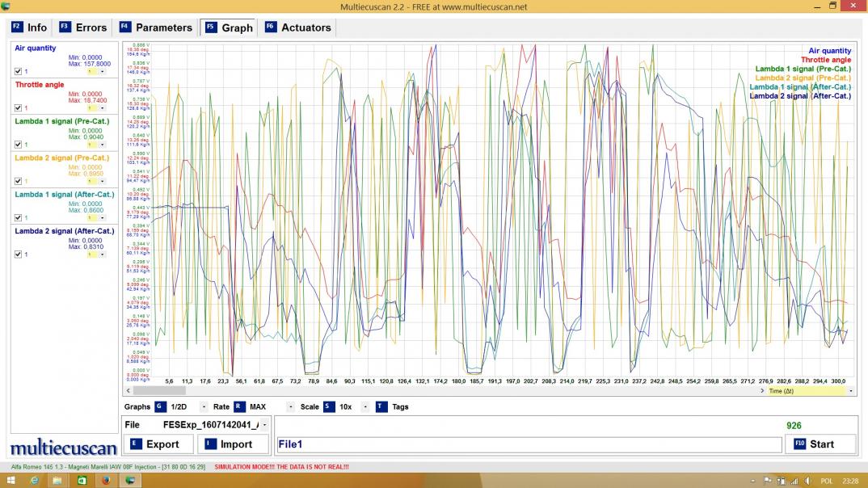Expand the Rate MAX dropdown

291,406
